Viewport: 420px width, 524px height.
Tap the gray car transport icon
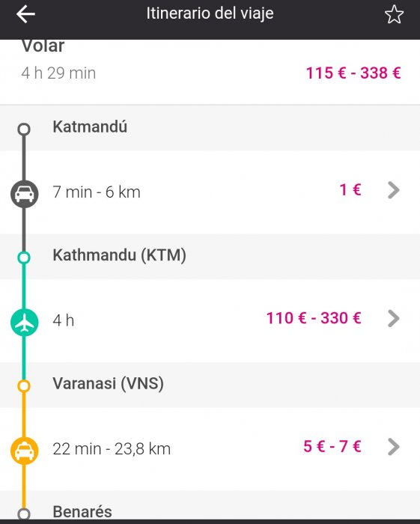click(x=25, y=194)
